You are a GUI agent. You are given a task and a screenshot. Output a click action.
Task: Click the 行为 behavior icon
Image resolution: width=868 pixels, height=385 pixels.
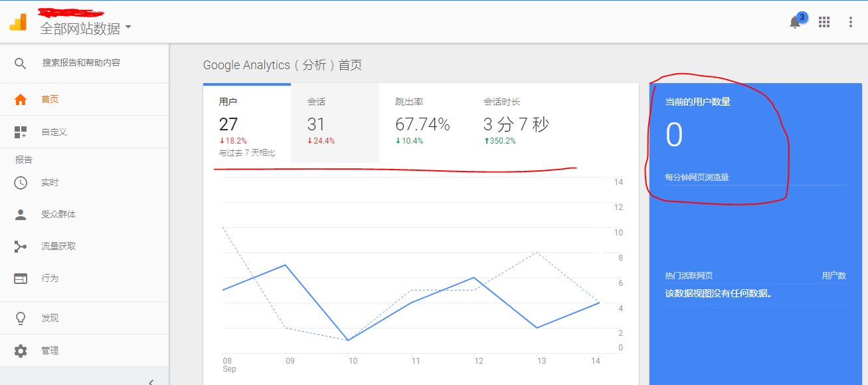tap(21, 279)
